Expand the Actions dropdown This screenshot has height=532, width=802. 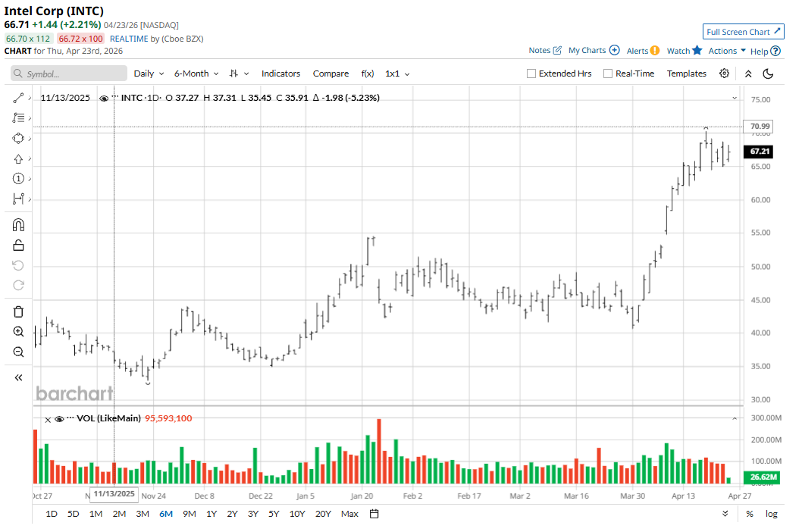coord(727,51)
